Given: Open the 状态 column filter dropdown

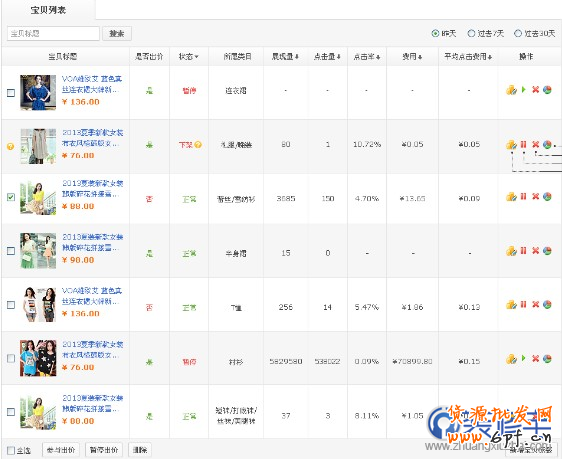Looking at the screenshot, I should pyautogui.click(x=189, y=57).
